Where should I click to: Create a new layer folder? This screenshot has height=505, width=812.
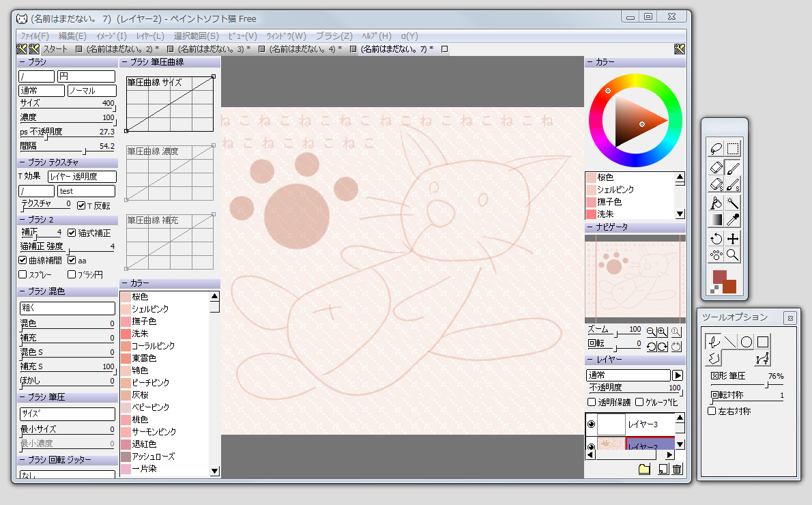click(643, 469)
